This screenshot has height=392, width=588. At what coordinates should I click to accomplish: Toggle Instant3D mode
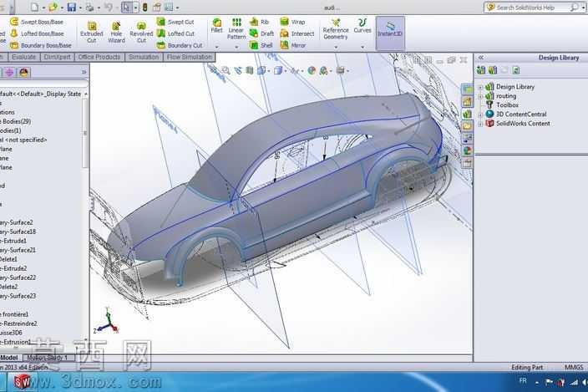tap(390, 33)
